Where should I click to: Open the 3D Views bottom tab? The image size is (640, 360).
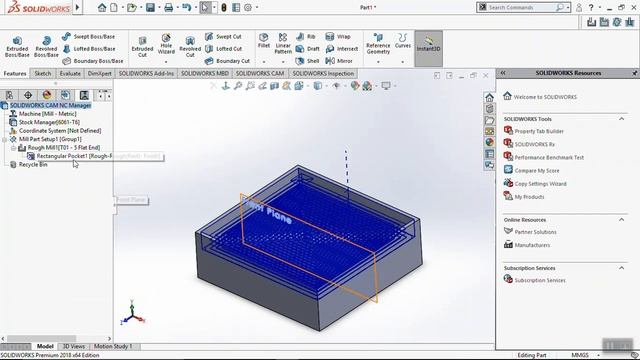coord(73,347)
